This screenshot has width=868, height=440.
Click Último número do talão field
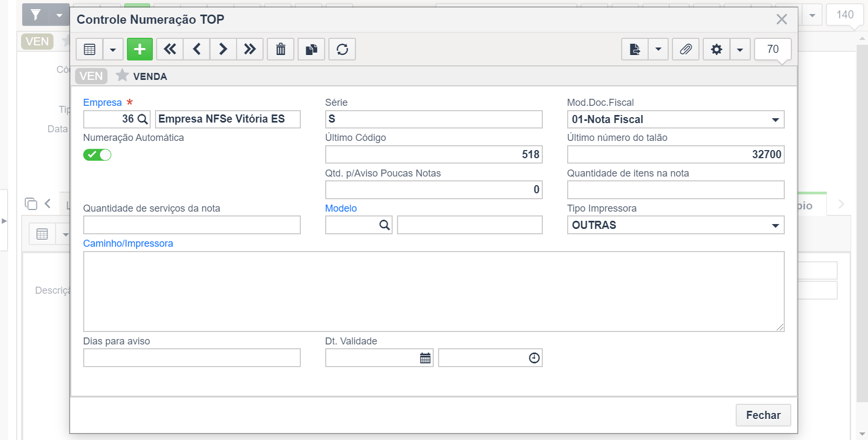coord(676,154)
